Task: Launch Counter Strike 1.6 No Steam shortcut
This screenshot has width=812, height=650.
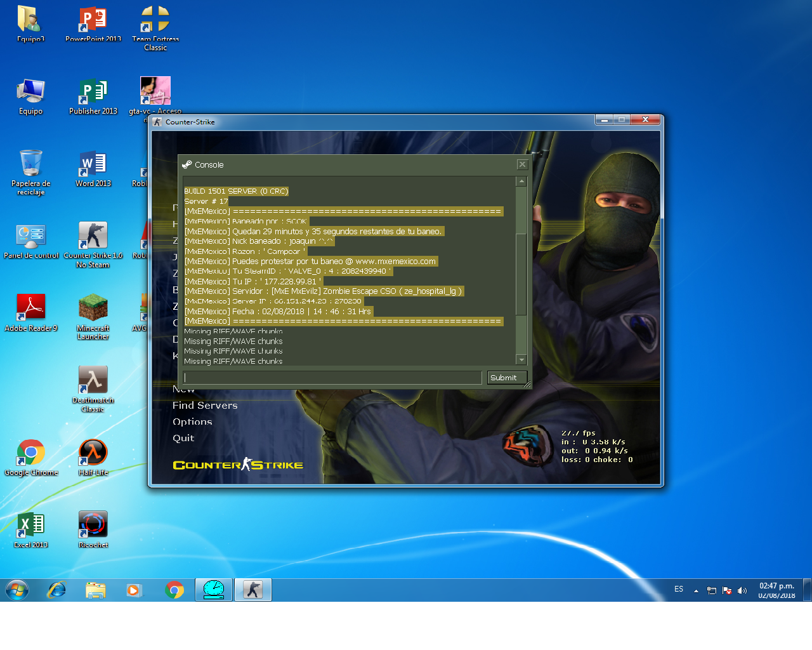Action: pyautogui.click(x=93, y=245)
